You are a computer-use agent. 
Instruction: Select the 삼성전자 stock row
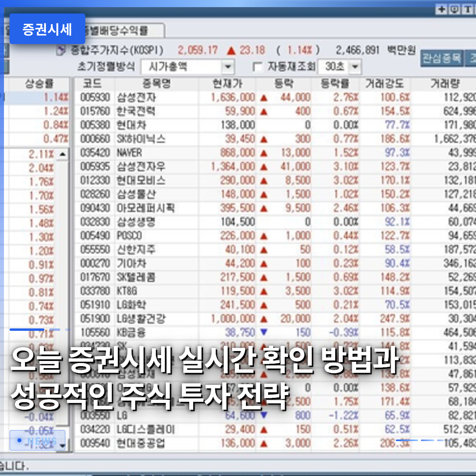pos(276,98)
